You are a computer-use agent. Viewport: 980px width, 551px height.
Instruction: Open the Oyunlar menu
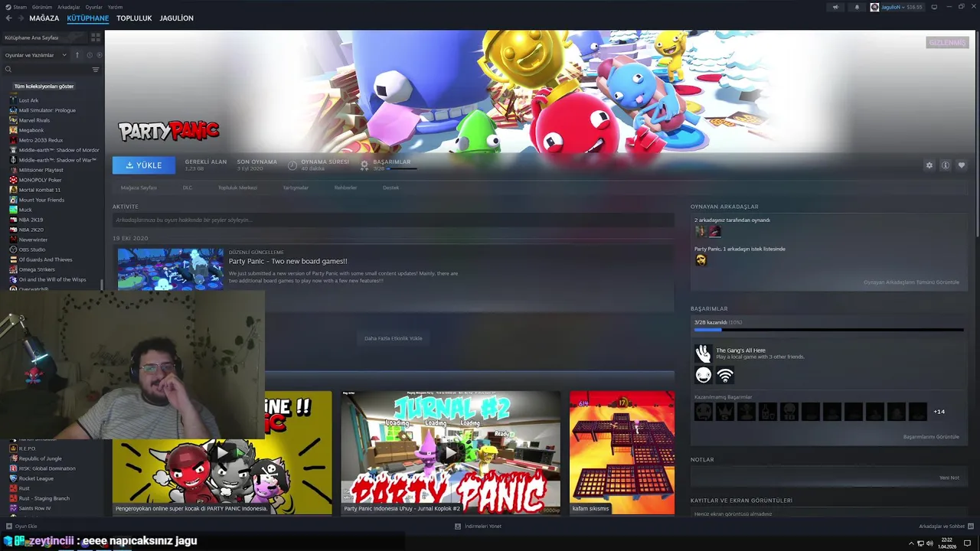[x=93, y=7]
